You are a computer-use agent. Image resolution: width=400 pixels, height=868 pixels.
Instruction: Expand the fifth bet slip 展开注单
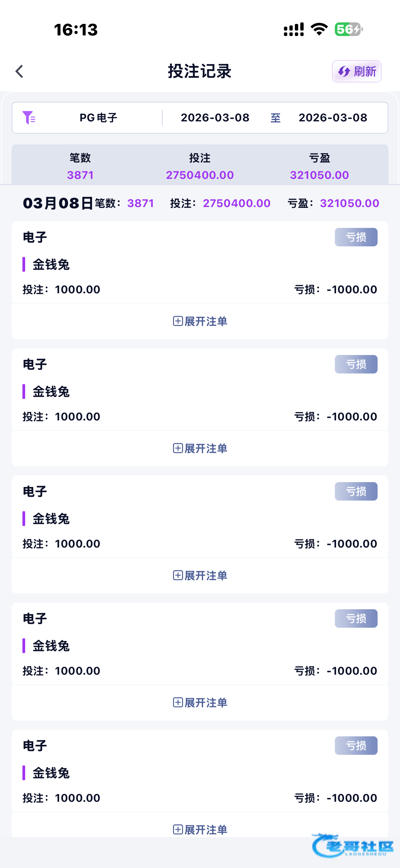pyautogui.click(x=200, y=829)
